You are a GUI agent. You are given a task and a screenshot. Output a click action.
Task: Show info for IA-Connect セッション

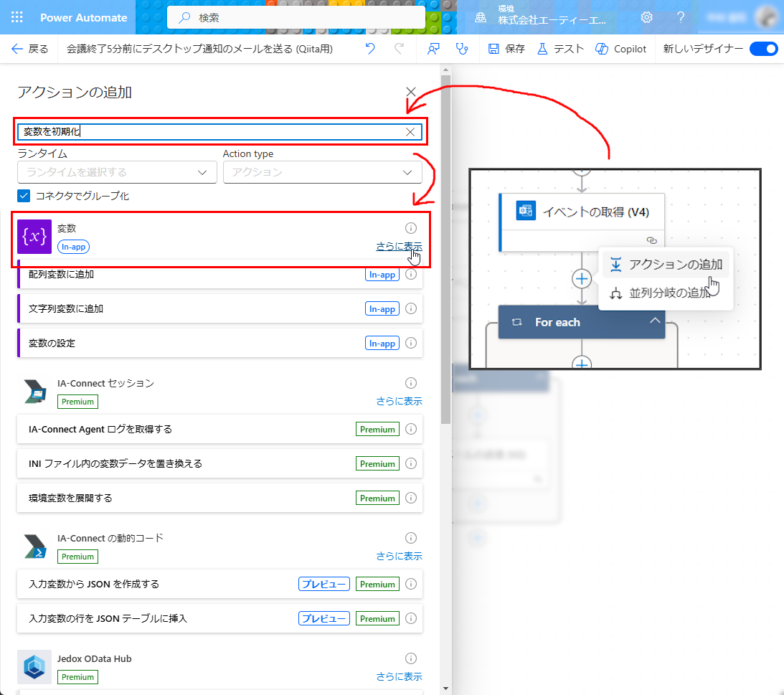411,383
